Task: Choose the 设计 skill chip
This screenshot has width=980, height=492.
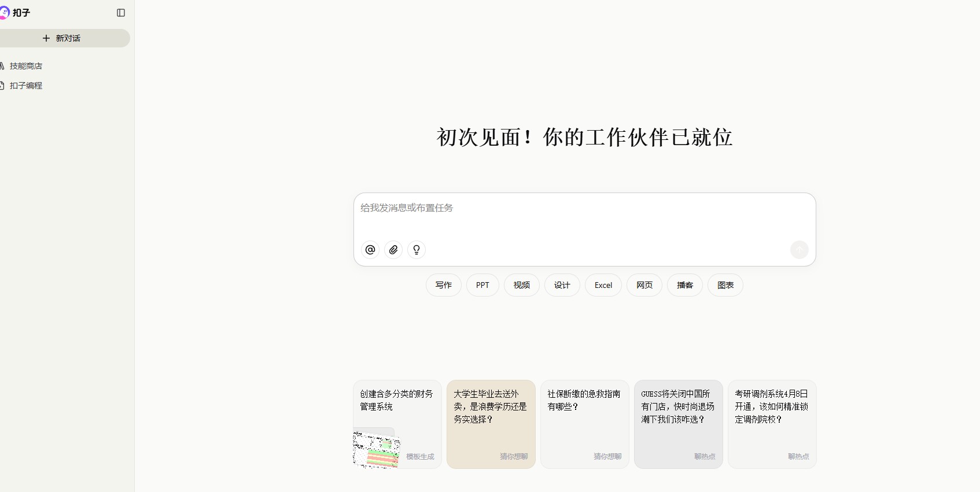Action: [x=562, y=285]
